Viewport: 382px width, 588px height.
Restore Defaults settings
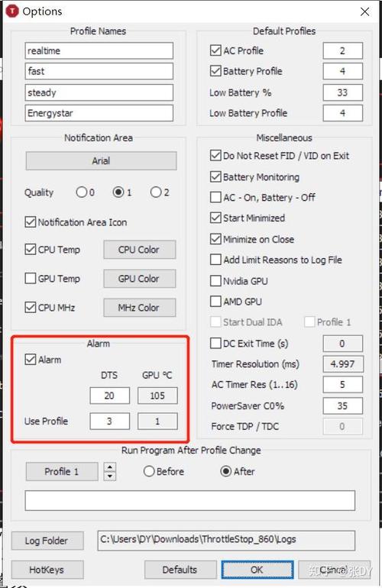point(180,570)
